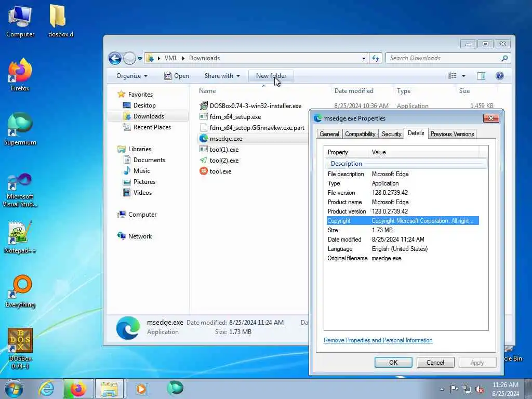Click OK in msedge.exe Properties
Screen dimensions: 532x399
(x=393, y=362)
